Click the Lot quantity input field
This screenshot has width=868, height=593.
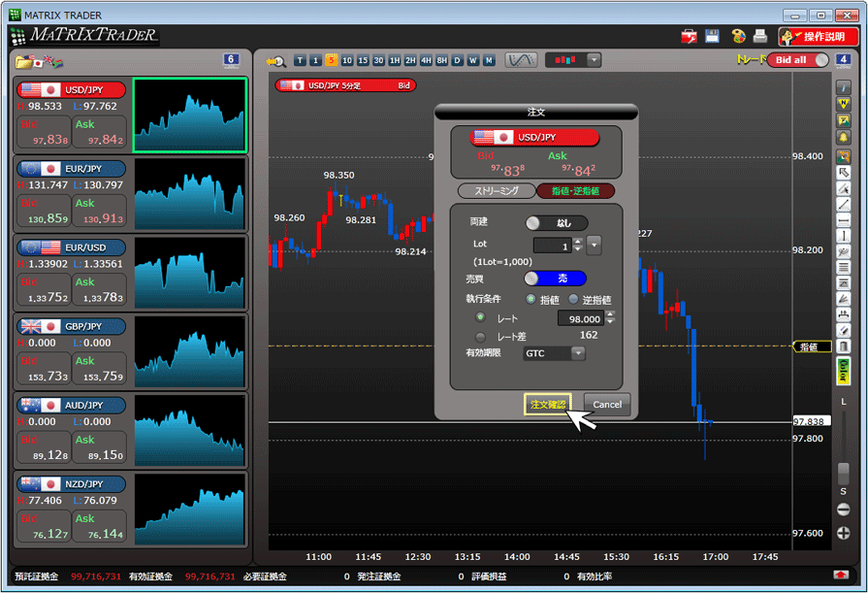(x=553, y=246)
